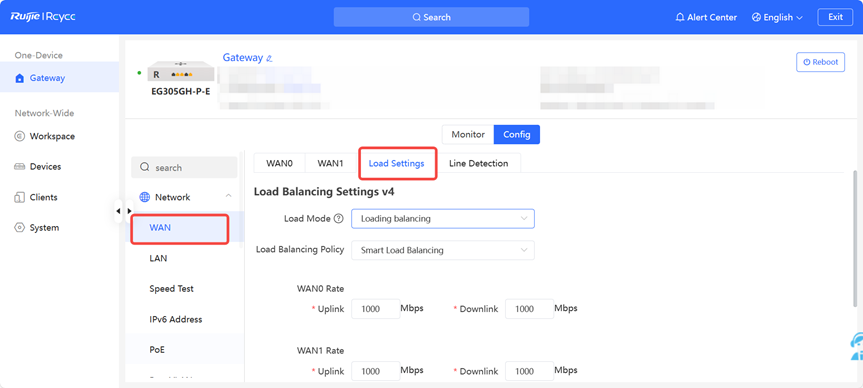Click the config menu search field
Screen dimensions: 863x388
point(184,167)
